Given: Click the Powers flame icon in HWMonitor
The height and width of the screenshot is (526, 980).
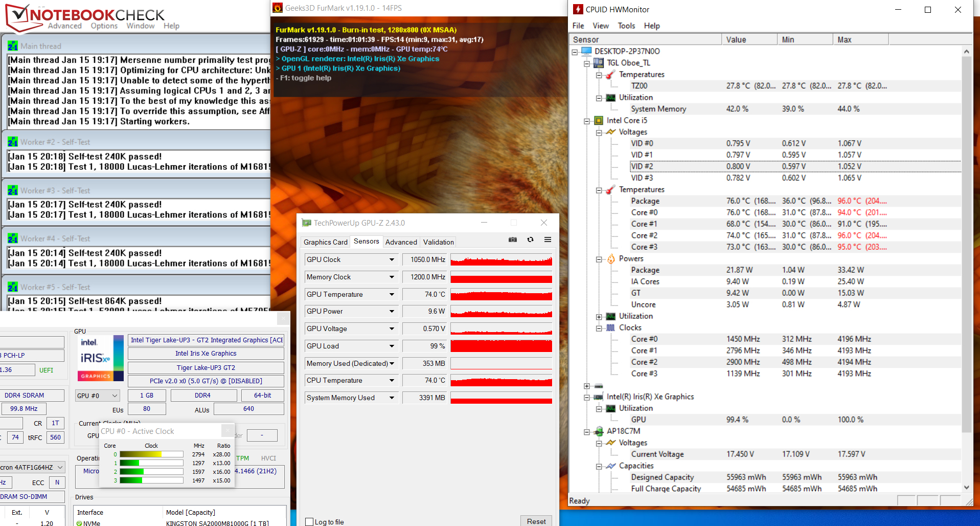Looking at the screenshot, I should tap(611, 259).
